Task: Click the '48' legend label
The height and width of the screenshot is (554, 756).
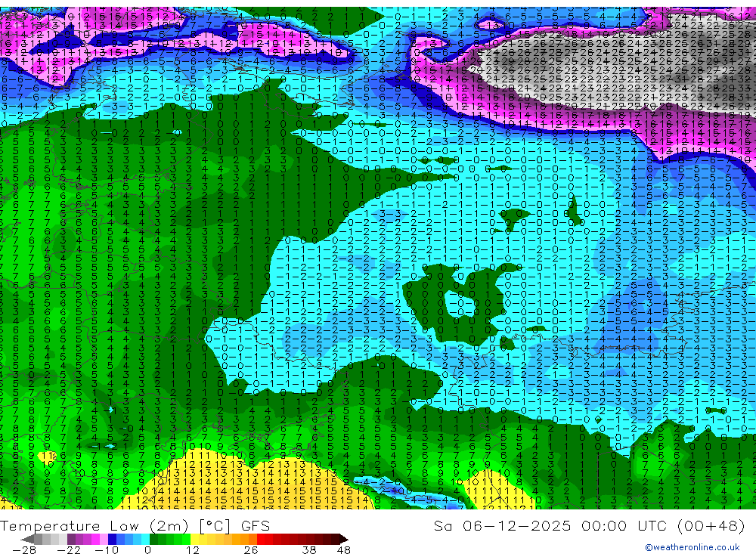Action: (x=344, y=550)
